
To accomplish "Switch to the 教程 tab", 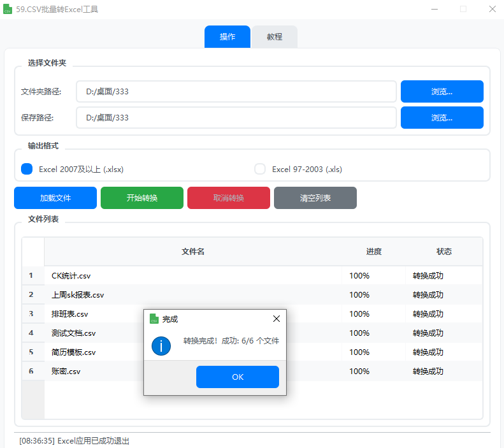I will [275, 37].
